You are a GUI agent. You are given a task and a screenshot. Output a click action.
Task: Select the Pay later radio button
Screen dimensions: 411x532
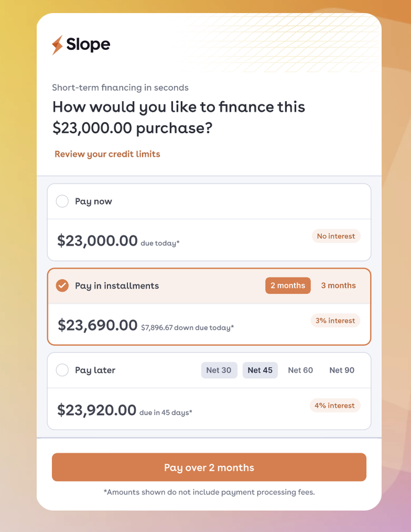62,370
